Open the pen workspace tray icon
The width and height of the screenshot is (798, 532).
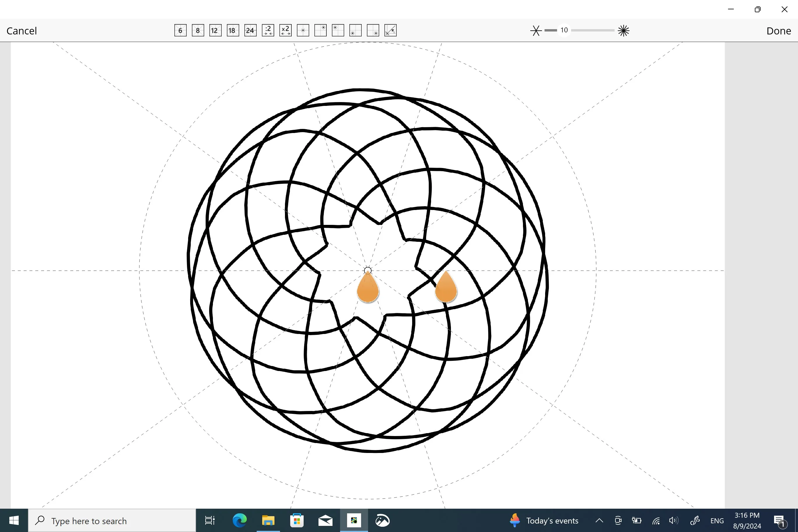[695, 520]
